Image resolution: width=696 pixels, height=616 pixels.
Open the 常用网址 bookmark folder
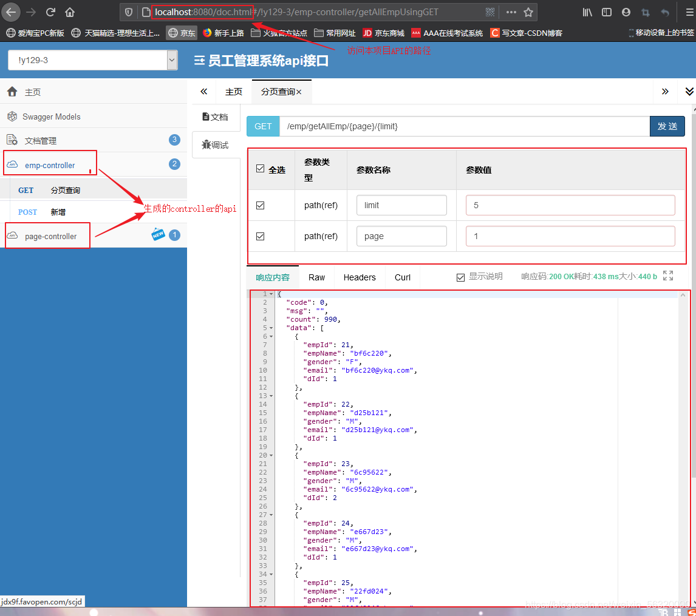[335, 33]
